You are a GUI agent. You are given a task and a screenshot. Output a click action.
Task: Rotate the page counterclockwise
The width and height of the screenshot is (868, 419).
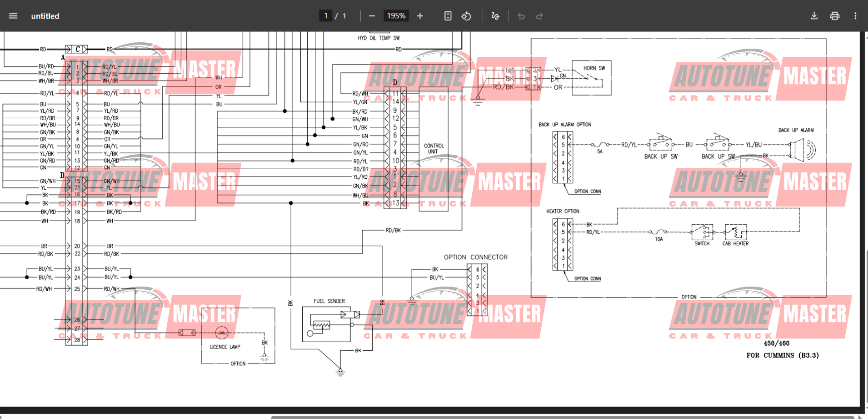tap(466, 15)
